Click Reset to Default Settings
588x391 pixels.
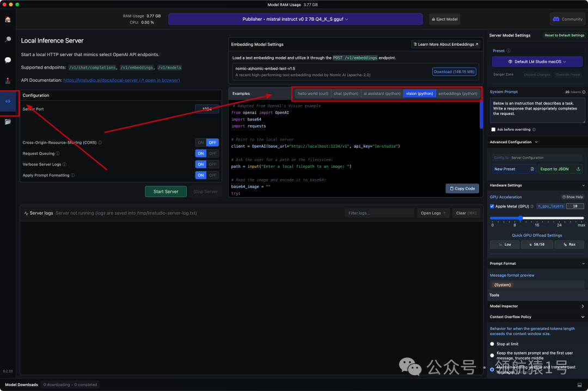pyautogui.click(x=565, y=35)
